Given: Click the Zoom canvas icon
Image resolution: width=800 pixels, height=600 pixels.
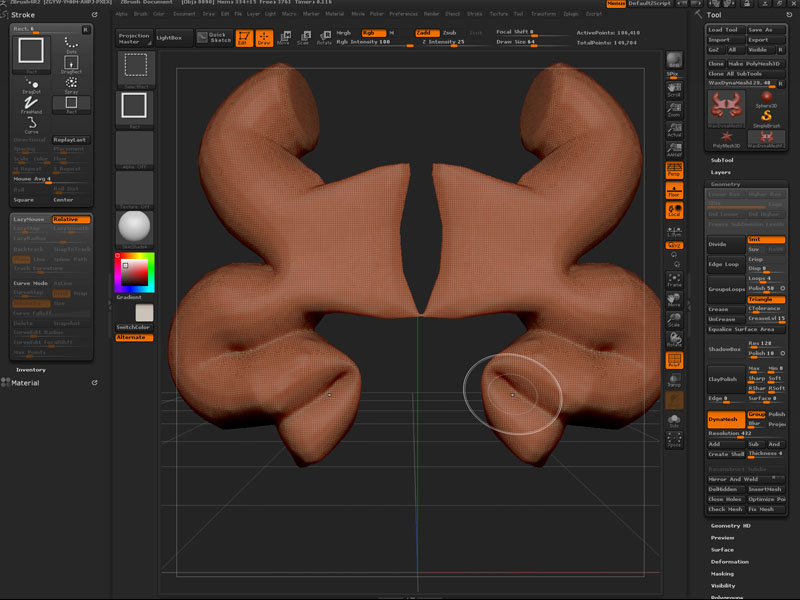Looking at the screenshot, I should click(674, 110).
